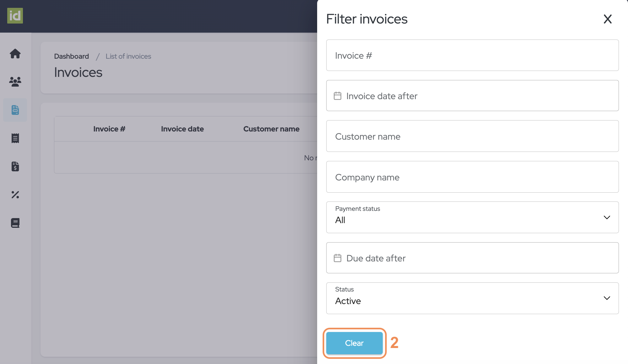Select the Tax or discounts icon

[15, 194]
